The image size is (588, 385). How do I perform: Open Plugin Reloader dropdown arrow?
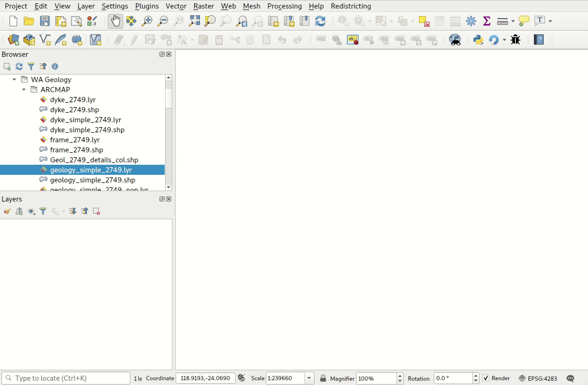coord(504,40)
